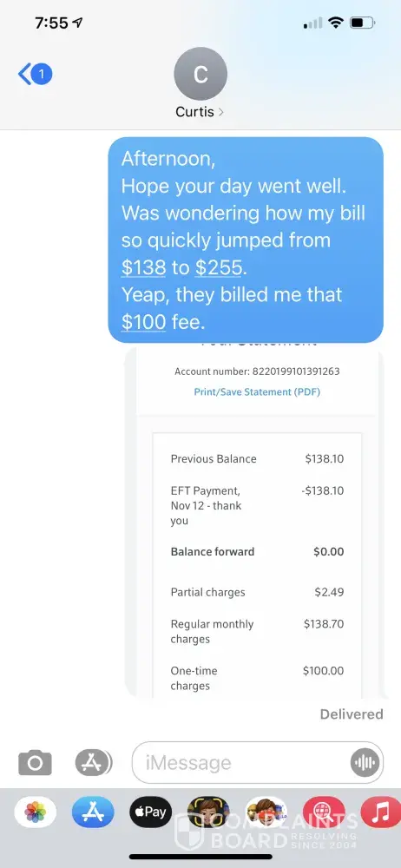Open the camera icon beside message field
The width and height of the screenshot is (401, 868).
(x=36, y=763)
